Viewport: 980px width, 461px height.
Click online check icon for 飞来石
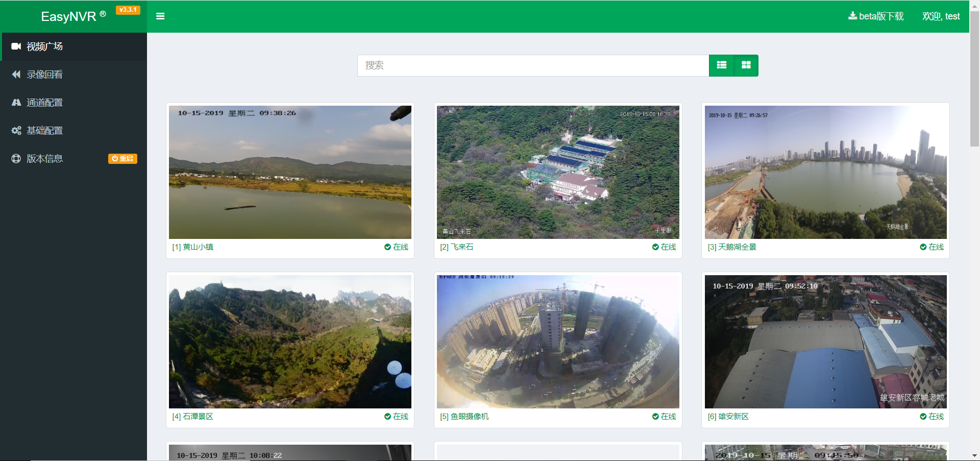point(655,247)
